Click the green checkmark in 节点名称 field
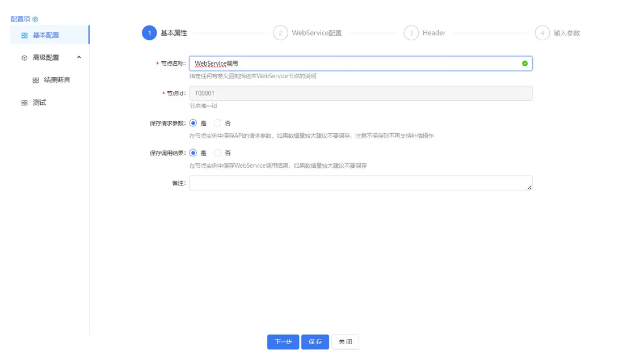 [525, 63]
